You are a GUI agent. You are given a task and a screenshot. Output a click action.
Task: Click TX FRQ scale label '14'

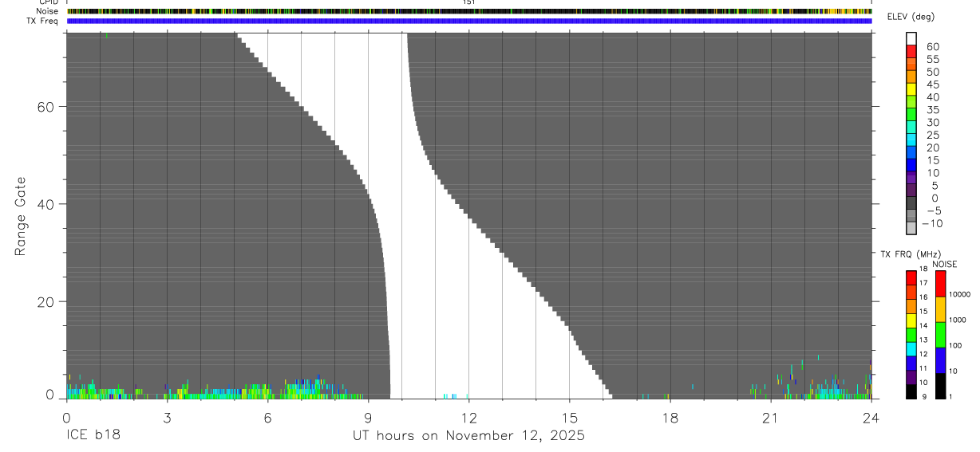click(x=923, y=325)
